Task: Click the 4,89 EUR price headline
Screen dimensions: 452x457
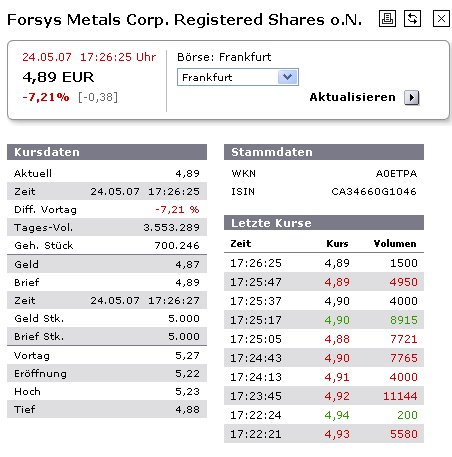Action: click(58, 77)
